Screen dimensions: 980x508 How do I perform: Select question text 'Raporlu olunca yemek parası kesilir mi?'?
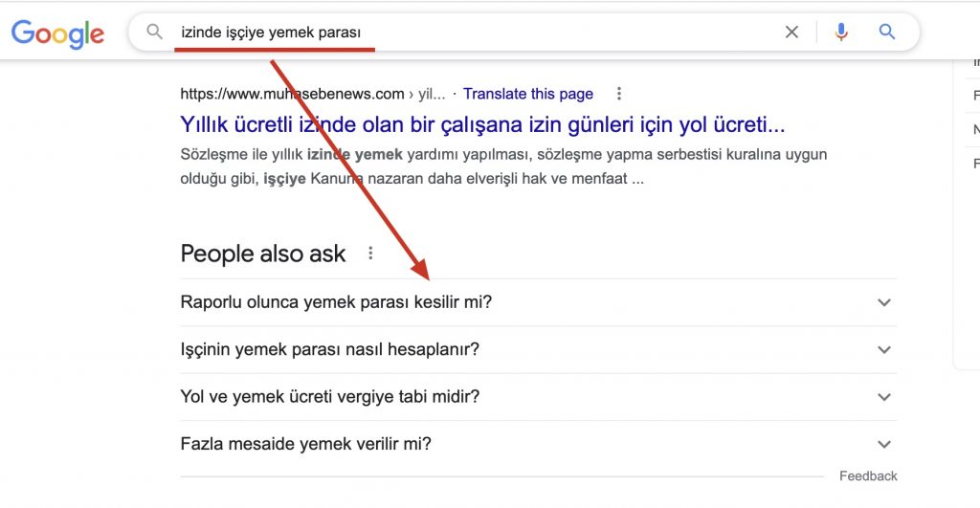pyautogui.click(x=336, y=302)
